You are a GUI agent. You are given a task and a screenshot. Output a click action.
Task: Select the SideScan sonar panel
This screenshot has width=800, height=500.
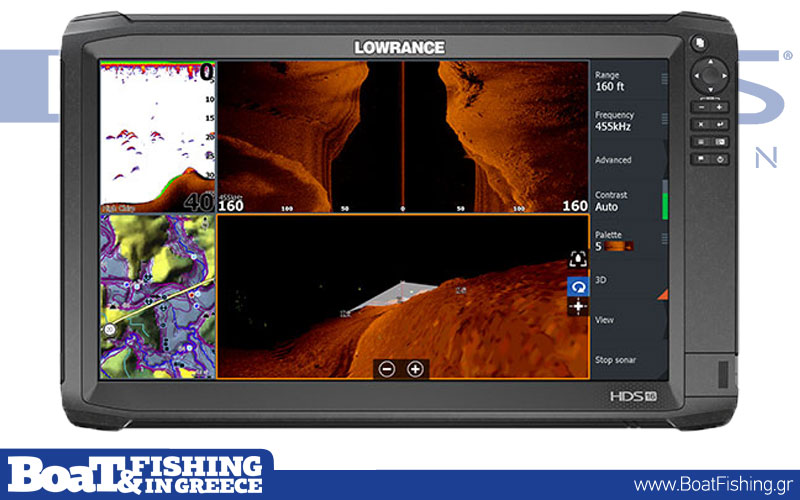[x=403, y=137]
